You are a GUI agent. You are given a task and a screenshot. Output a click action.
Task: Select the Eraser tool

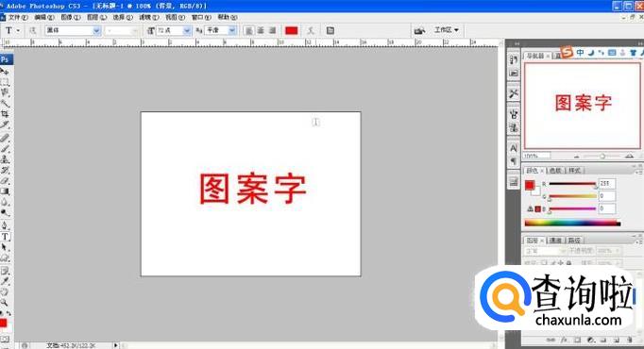(x=5, y=180)
